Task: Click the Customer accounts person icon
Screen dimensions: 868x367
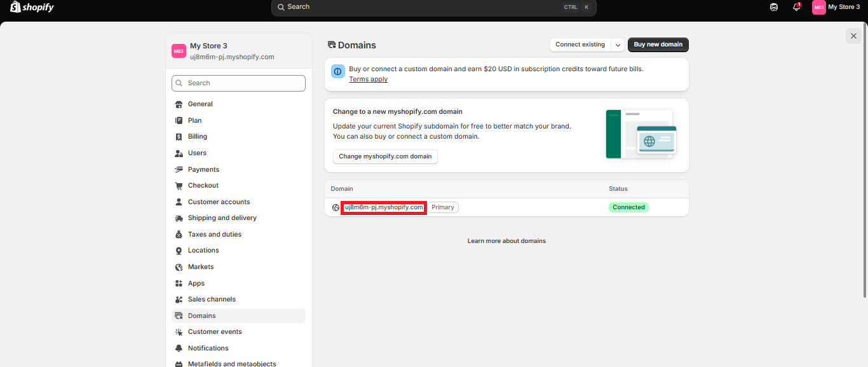Action: [179, 202]
